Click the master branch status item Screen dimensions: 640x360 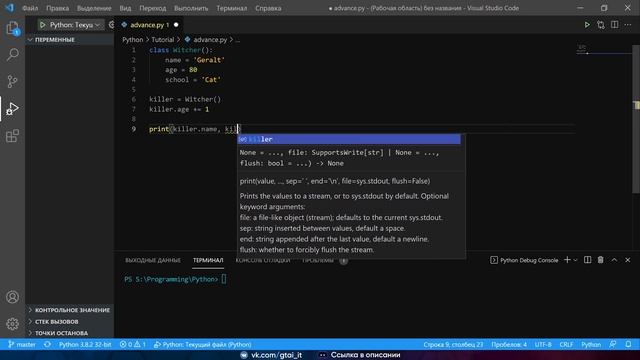point(22,344)
